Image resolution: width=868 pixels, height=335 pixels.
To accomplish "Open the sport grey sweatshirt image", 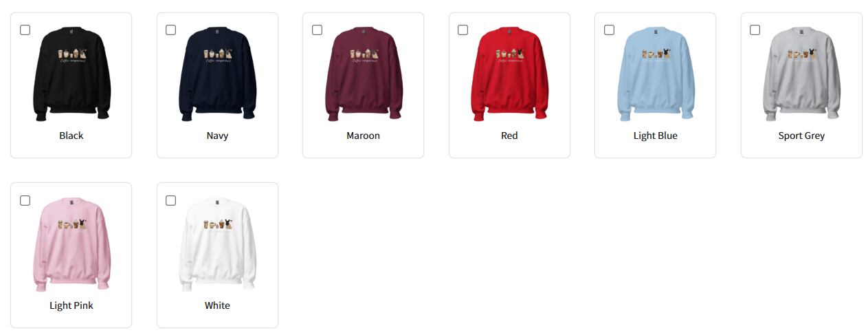I will pos(801,74).
